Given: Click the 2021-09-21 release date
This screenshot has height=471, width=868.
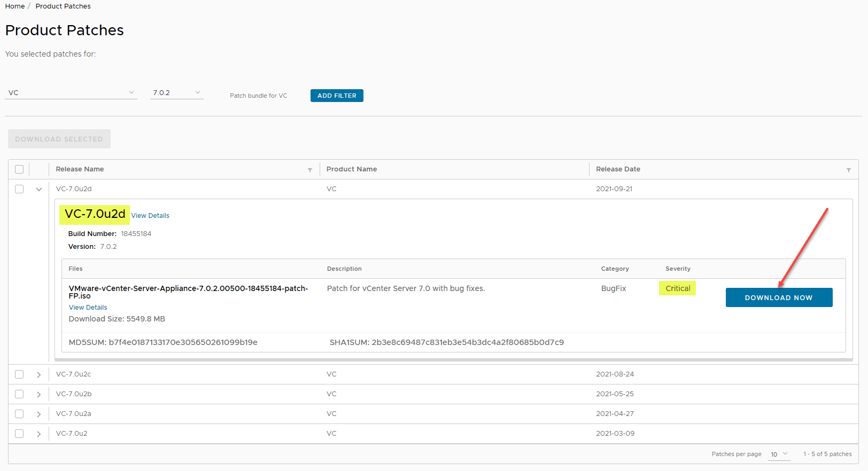Looking at the screenshot, I should pos(614,189).
